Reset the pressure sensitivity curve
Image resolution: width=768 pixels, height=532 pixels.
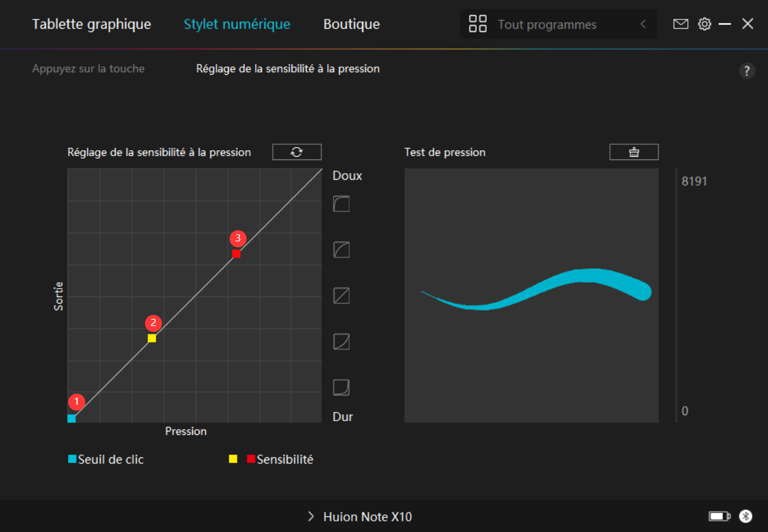coord(296,152)
